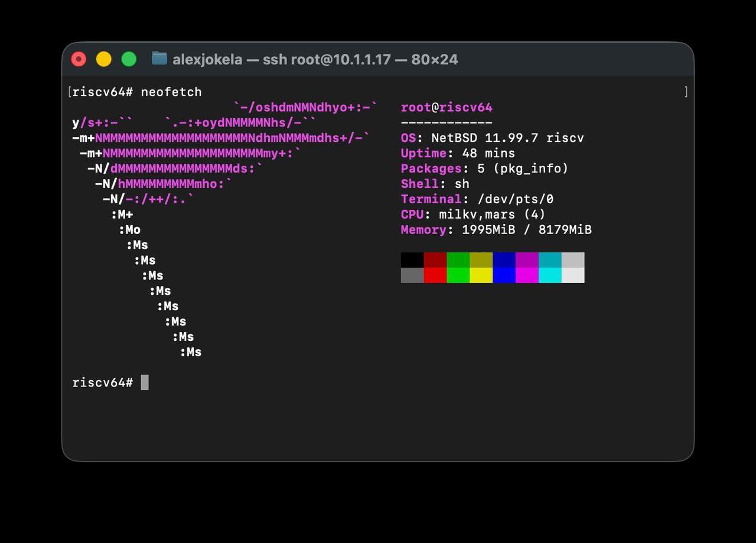756x543 pixels.
Task: Click the bright magenta color block, bottom row
Action: tap(527, 275)
